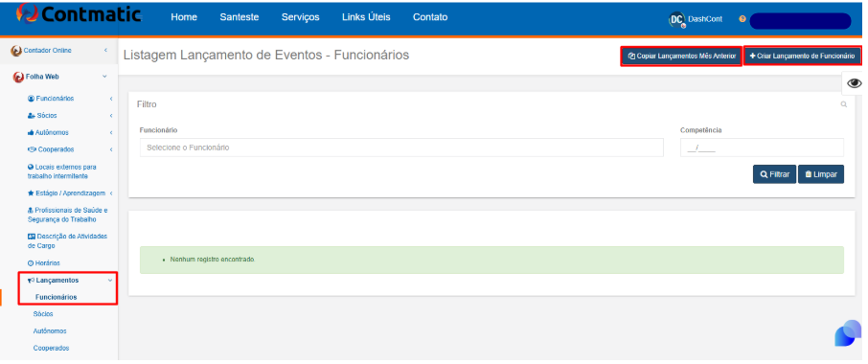Open Descrição de Atividades de Cargo
Image resolution: width=868 pixels, height=364 pixels.
(x=67, y=240)
